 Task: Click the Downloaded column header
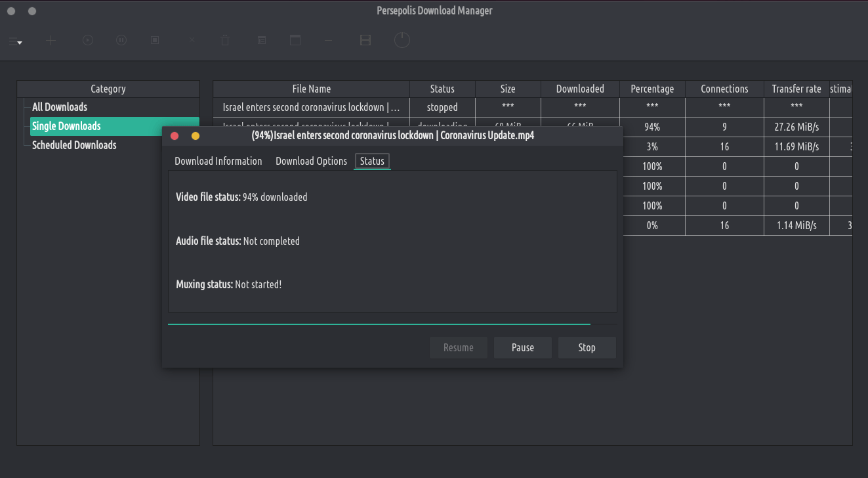click(x=580, y=89)
